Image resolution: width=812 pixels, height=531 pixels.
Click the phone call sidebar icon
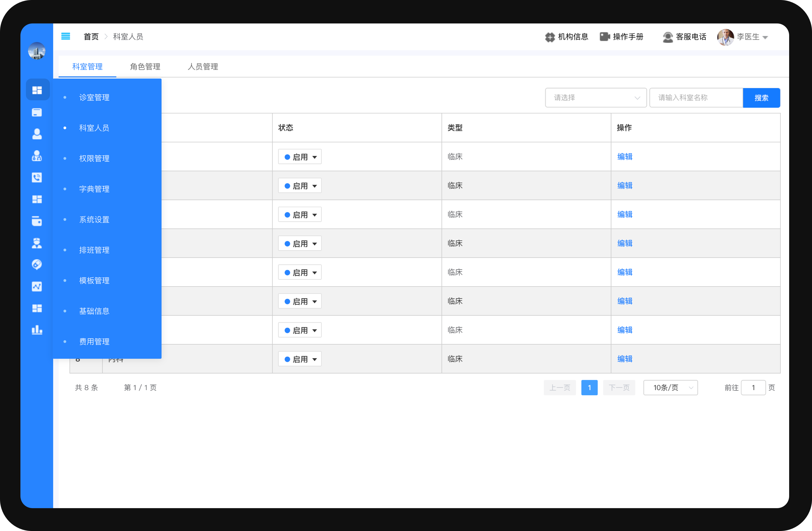pyautogui.click(x=37, y=178)
